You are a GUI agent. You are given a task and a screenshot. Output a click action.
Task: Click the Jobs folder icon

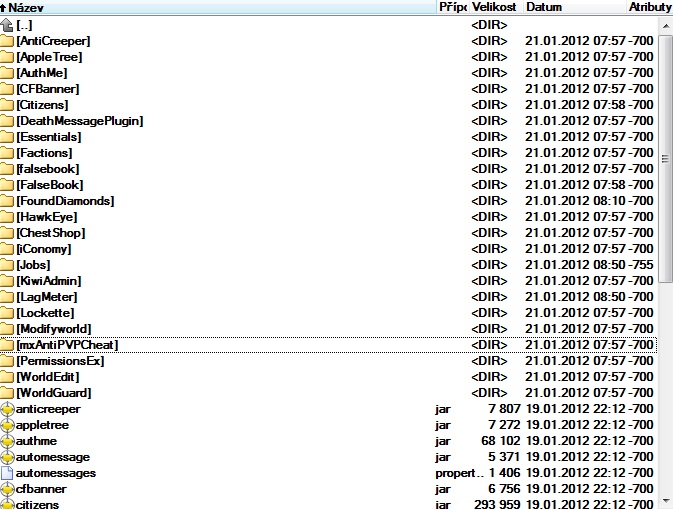click(7, 265)
